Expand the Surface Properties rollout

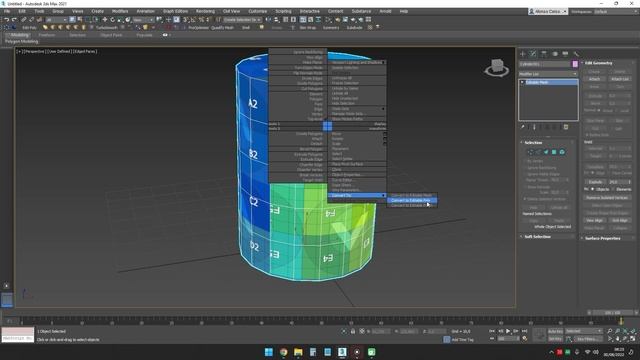click(602, 238)
